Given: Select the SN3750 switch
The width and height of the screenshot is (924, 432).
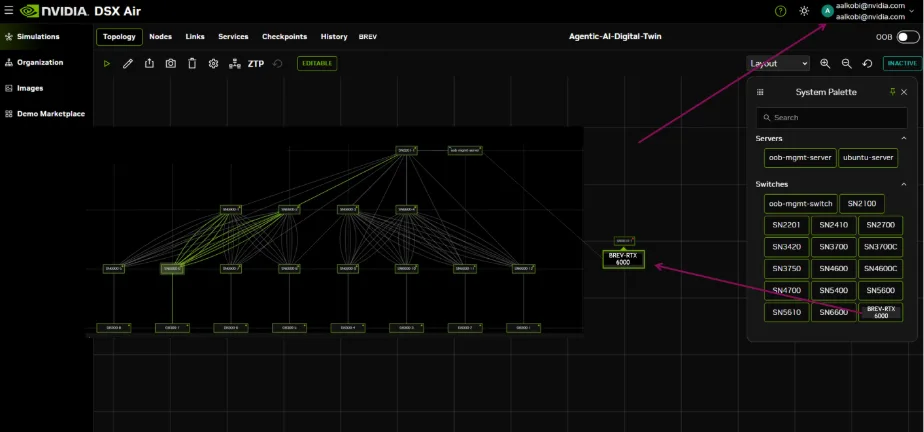Looking at the screenshot, I should (786, 269).
